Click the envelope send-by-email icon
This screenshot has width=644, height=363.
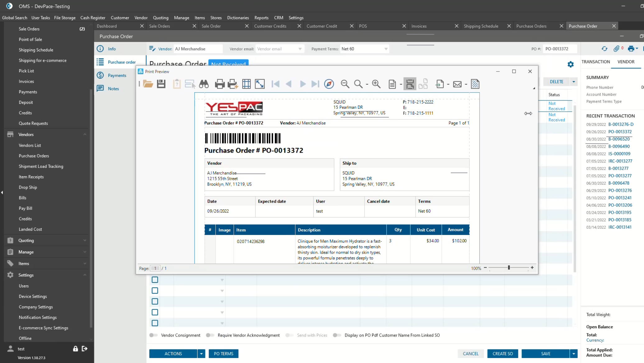(x=457, y=84)
